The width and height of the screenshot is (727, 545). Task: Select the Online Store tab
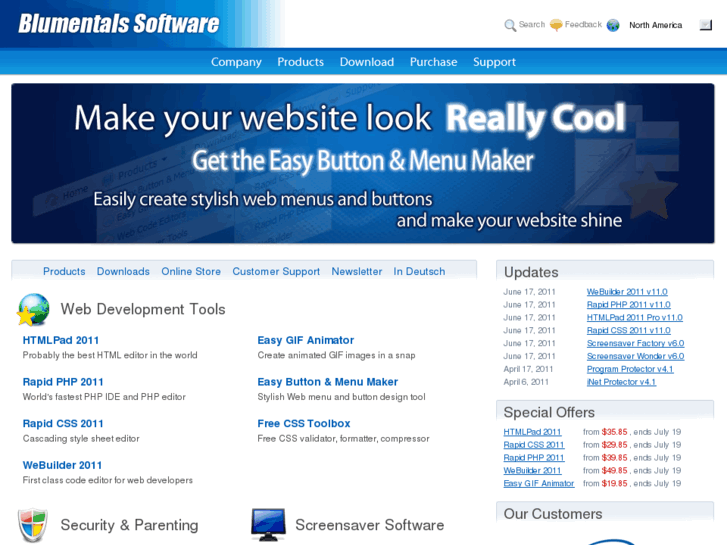pyautogui.click(x=191, y=271)
